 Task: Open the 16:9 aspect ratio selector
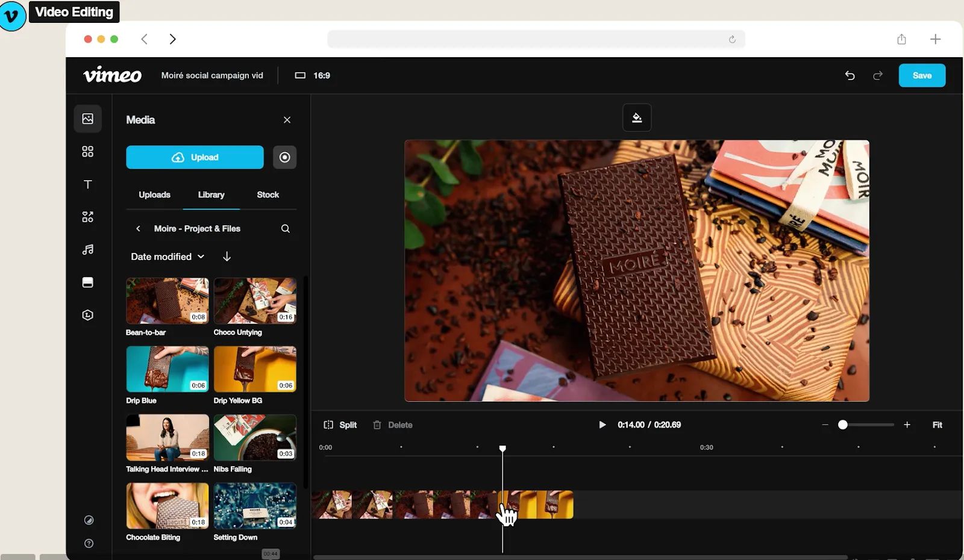coord(313,75)
